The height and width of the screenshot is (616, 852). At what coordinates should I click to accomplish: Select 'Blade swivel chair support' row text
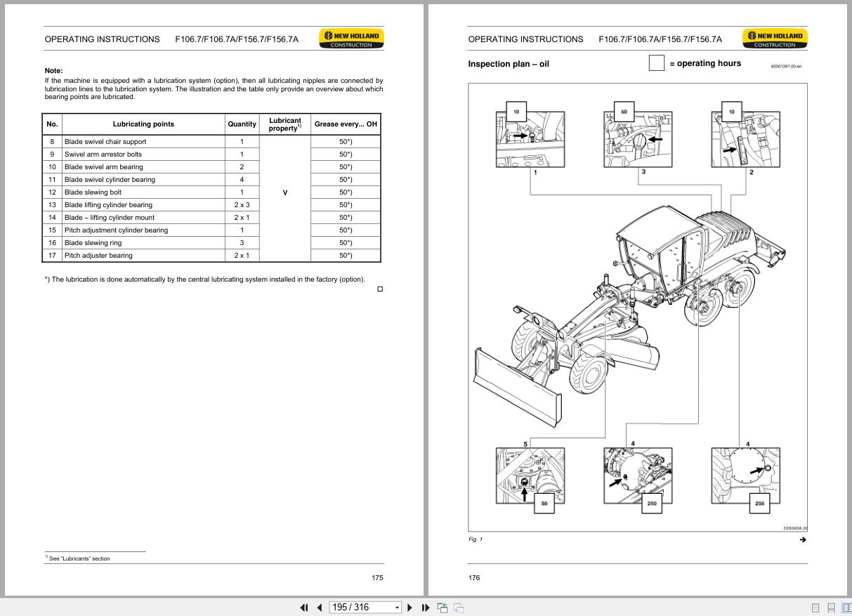[x=105, y=141]
